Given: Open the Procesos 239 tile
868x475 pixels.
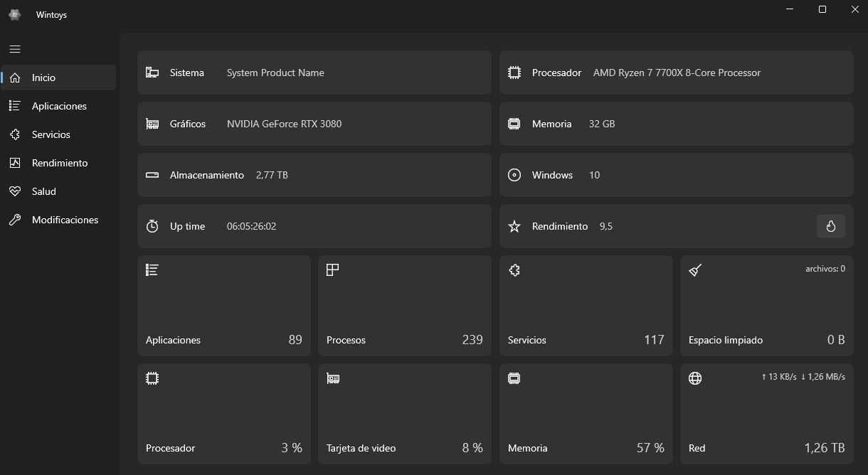Looking at the screenshot, I should 405,306.
